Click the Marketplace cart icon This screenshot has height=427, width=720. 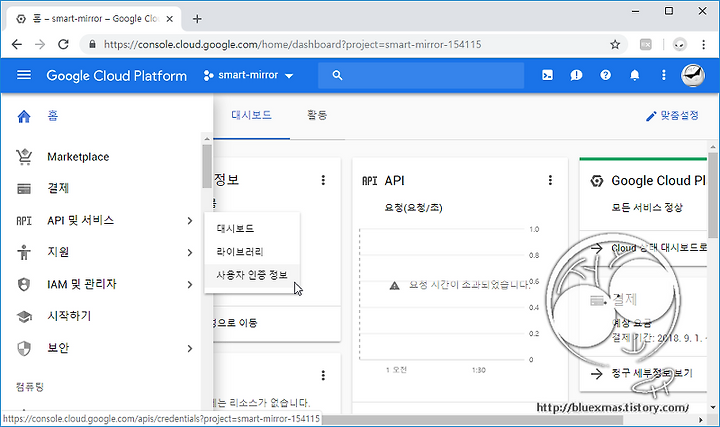point(24,157)
